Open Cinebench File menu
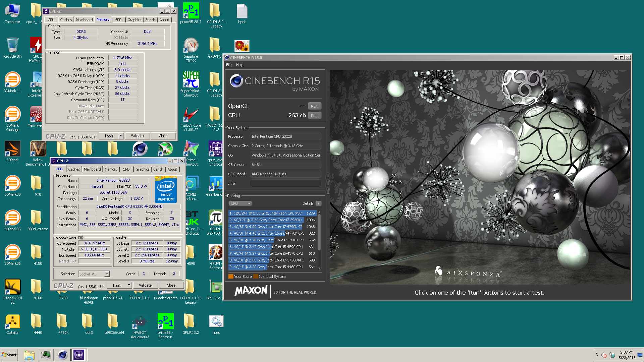Screen dimensions: 644x362 (x=229, y=65)
